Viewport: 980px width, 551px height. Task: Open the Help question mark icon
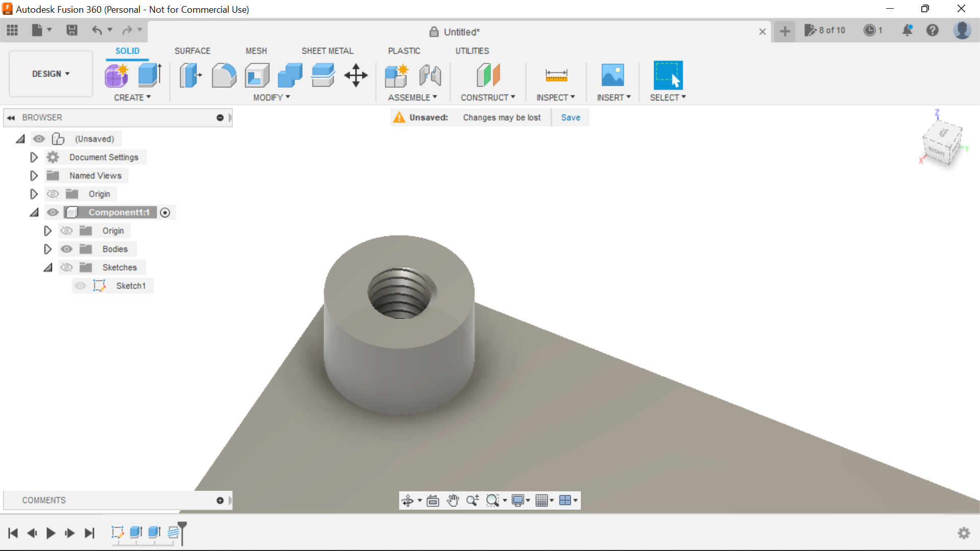[933, 31]
